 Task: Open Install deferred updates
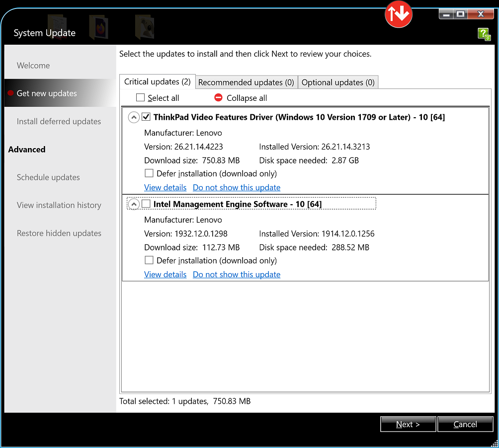59,122
